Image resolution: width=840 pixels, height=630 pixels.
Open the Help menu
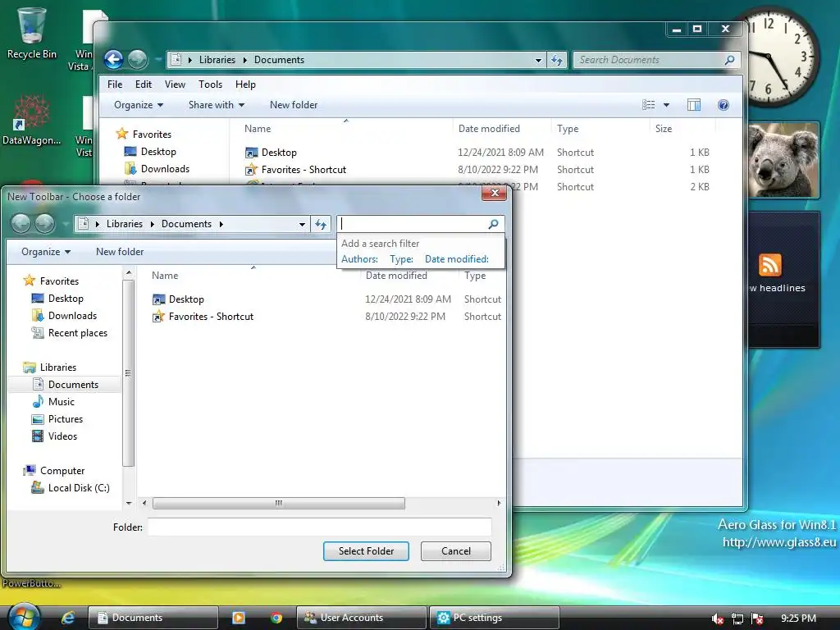(x=245, y=84)
